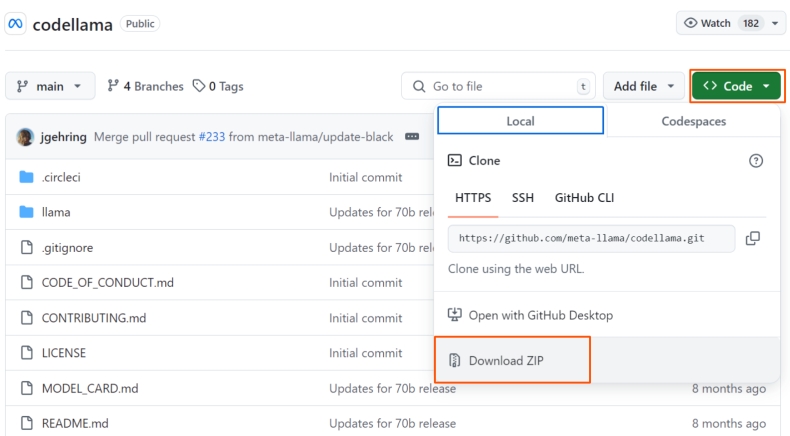Click Download ZIP
790x436 pixels.
pyautogui.click(x=512, y=360)
